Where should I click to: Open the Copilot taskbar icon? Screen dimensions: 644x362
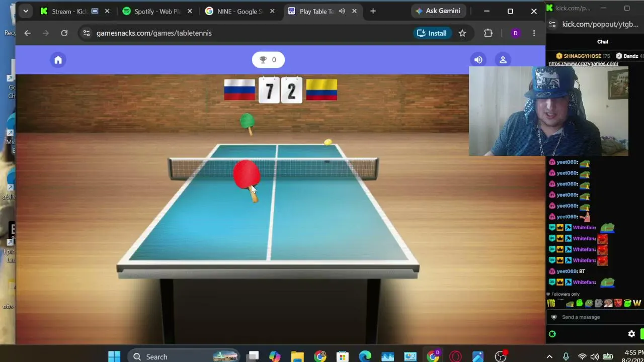(275, 356)
